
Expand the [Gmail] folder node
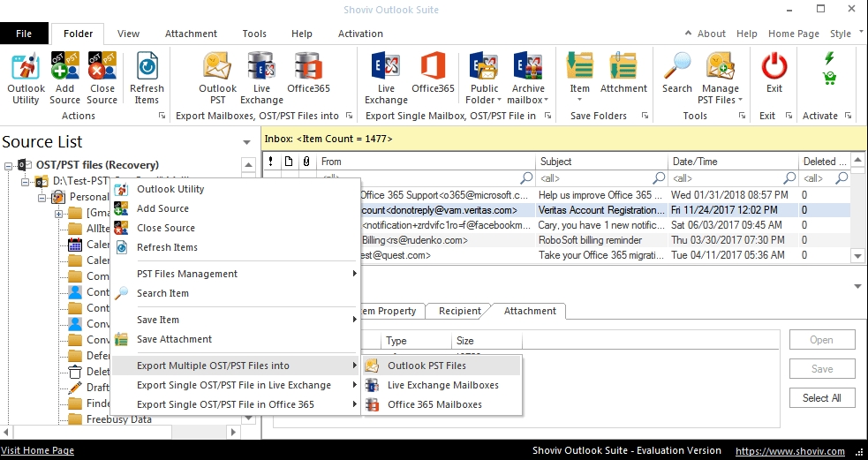click(58, 213)
